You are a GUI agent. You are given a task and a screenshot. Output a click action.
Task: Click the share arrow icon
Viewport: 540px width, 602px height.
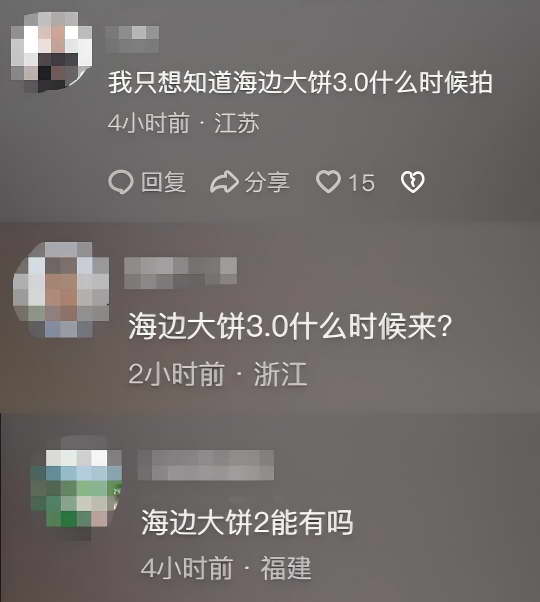[225, 182]
